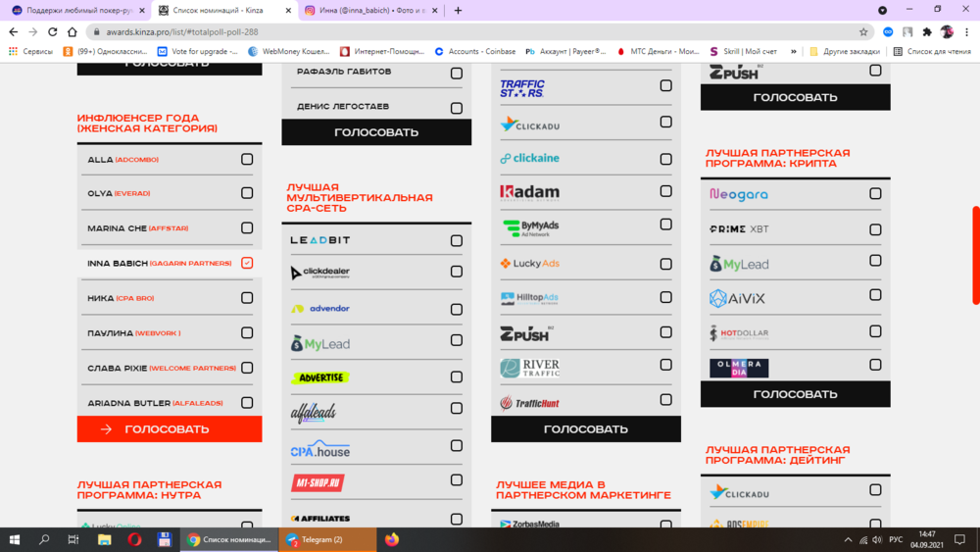Image resolution: width=980 pixels, height=552 pixels.
Task: Select the clickdealer logo
Action: pyautogui.click(x=320, y=273)
